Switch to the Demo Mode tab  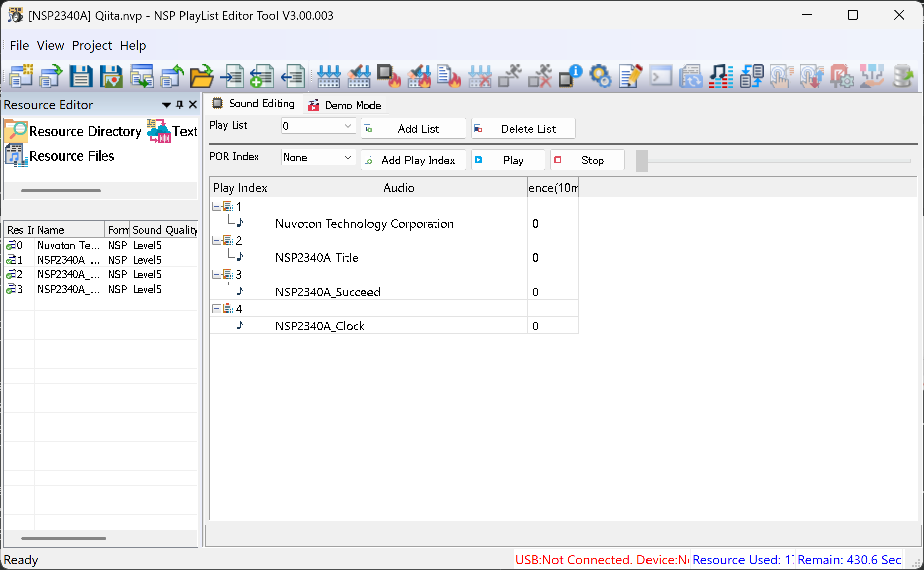[344, 105]
